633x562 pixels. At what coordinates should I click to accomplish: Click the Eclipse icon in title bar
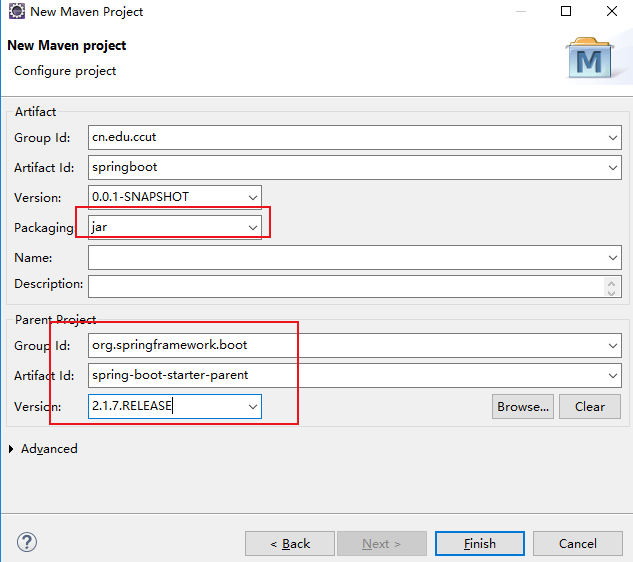pos(17,11)
